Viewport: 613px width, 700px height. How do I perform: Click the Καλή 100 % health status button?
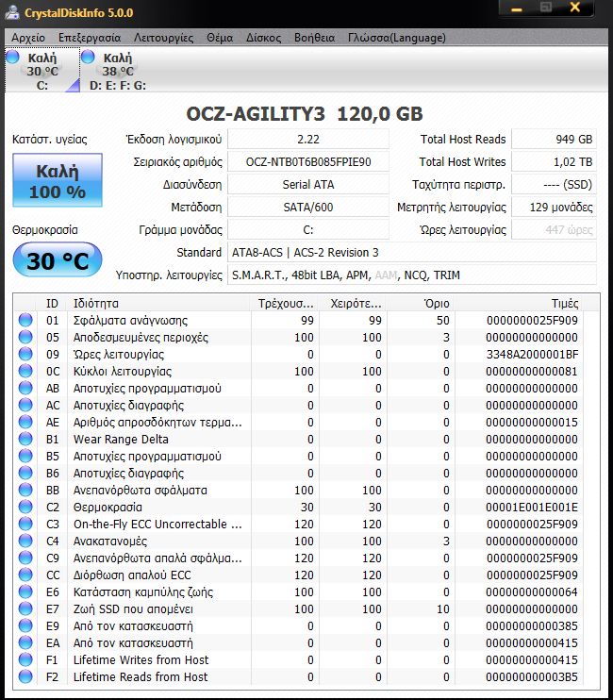point(58,180)
